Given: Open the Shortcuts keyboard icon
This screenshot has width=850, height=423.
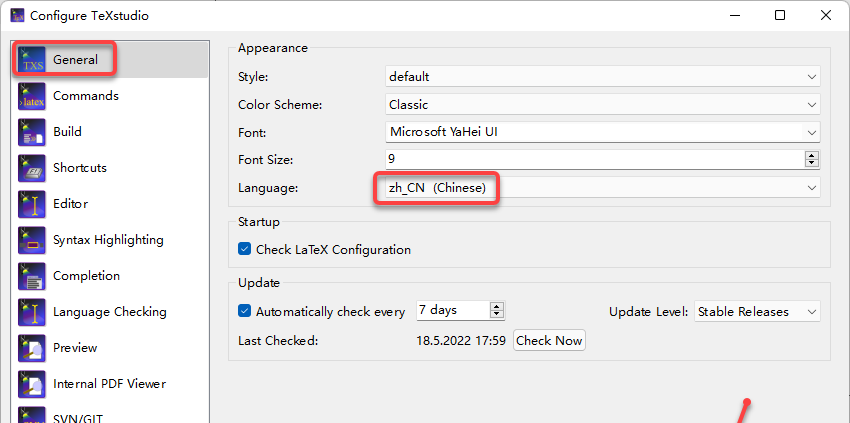Looking at the screenshot, I should point(31,168).
